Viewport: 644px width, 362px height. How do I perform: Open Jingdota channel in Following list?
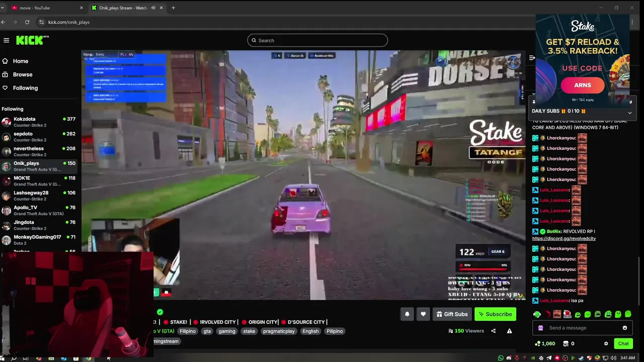coord(39,225)
